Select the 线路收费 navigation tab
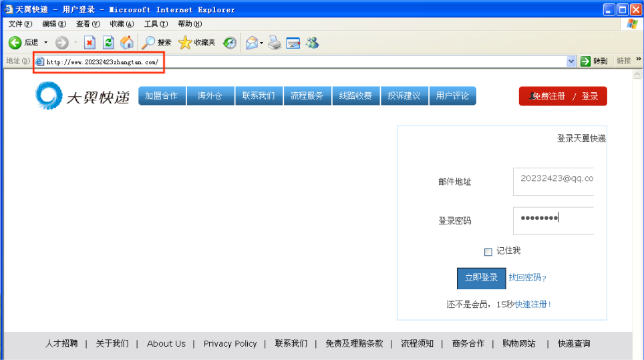This screenshot has height=360, width=644. (355, 96)
